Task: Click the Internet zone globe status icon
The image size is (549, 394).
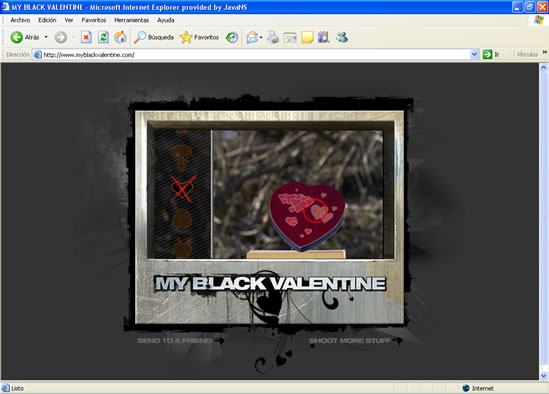Action: click(x=466, y=388)
